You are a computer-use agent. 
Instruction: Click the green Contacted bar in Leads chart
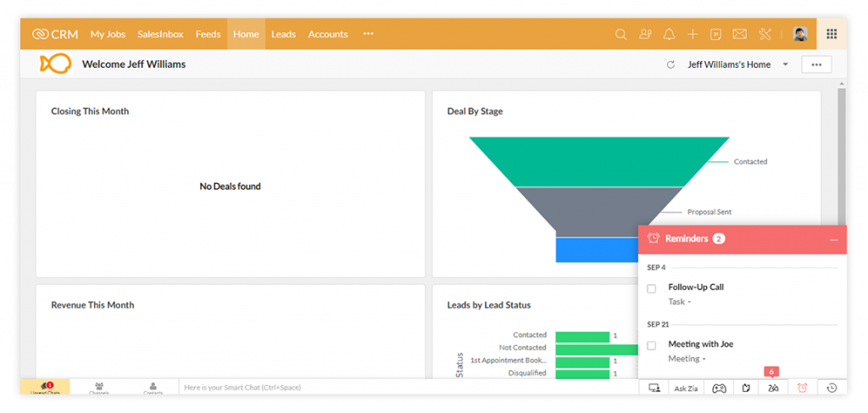582,336
